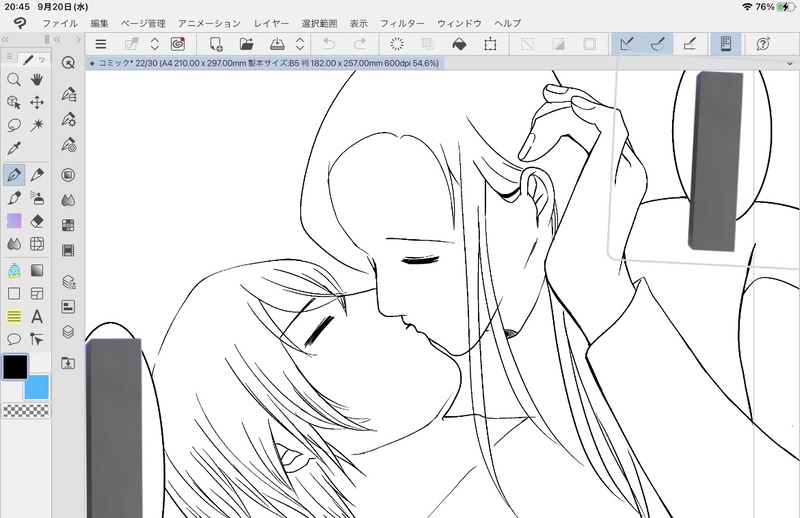
Task: Open the 選択範囲 menu
Action: coord(319,23)
